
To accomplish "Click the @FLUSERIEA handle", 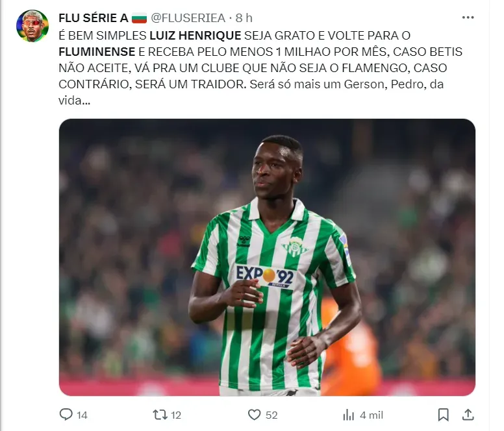I will coord(188,18).
